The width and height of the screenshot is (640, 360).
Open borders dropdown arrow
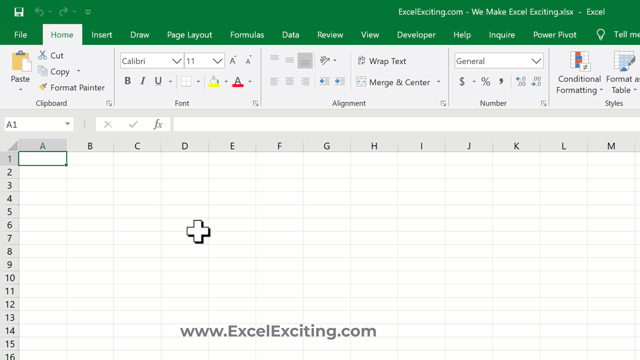[x=198, y=82]
